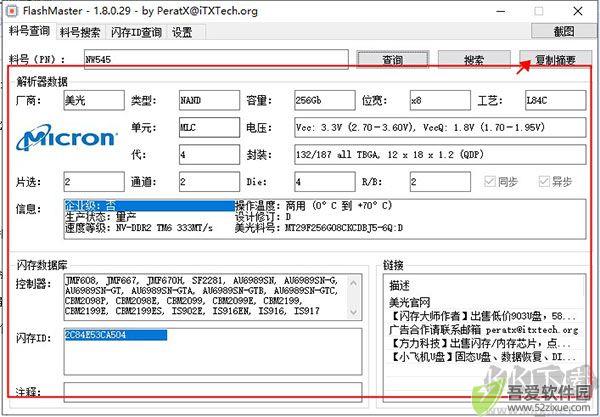
Task: Click the 类型 field showing NAND
Action: (x=209, y=100)
